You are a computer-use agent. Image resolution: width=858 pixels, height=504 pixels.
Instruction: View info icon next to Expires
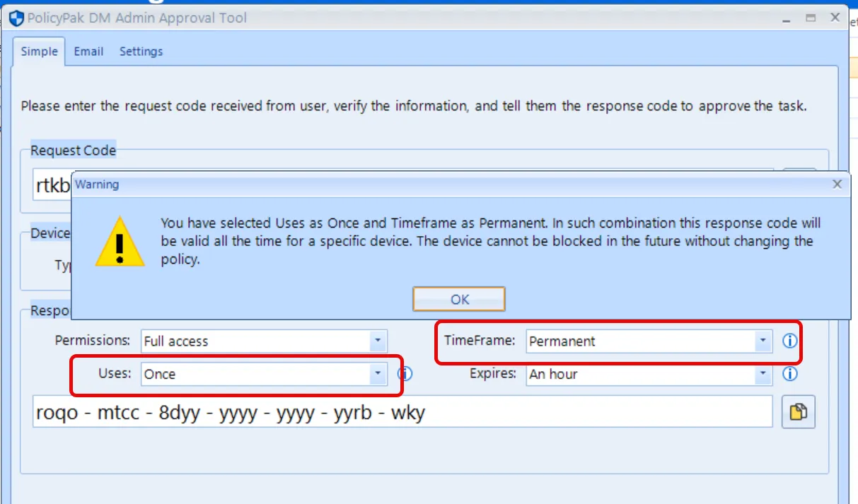[x=789, y=373]
